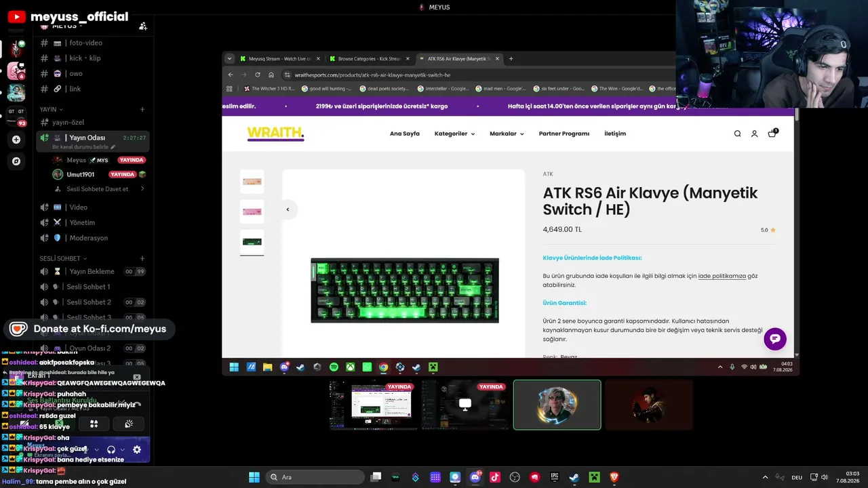Expand the Sesli Sohbete Davet et arrow
This screenshot has width=868, height=488.
click(x=142, y=188)
